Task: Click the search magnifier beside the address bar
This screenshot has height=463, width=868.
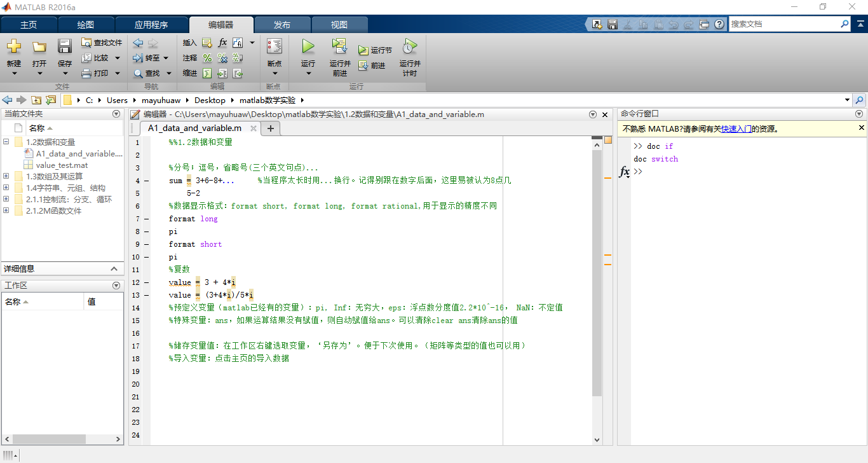Action: (x=859, y=100)
